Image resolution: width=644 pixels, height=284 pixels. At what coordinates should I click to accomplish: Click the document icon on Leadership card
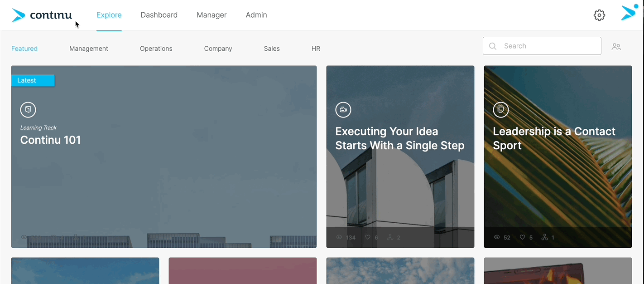coord(501,110)
